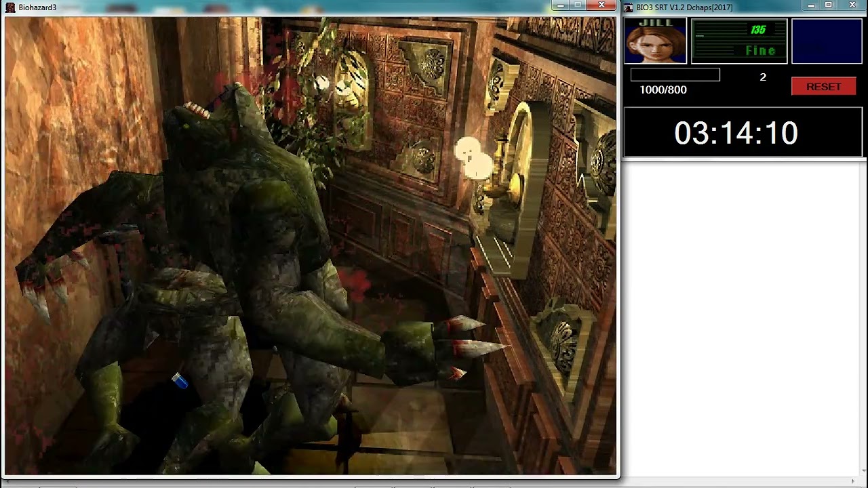Click the Biohazard3 window title icon
The image size is (868, 488).
[10, 7]
